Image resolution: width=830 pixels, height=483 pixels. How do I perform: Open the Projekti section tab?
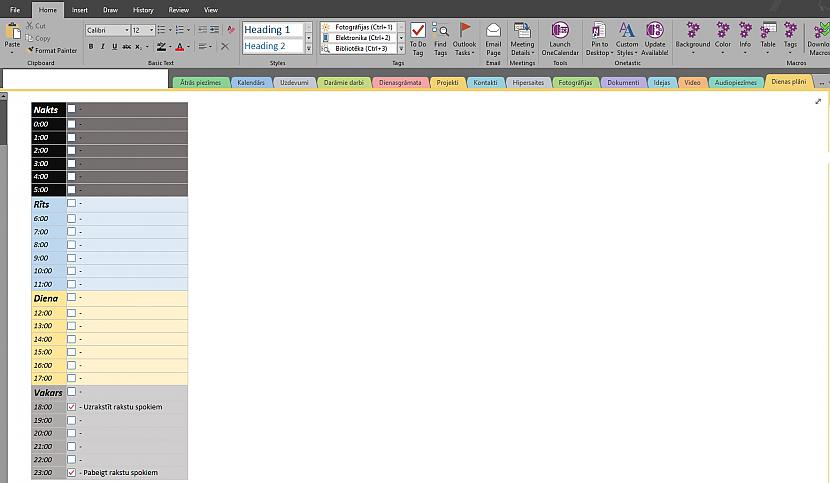coord(447,83)
